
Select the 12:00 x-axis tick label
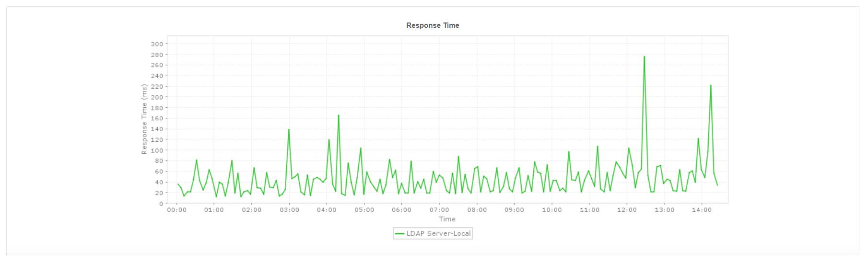point(627,210)
